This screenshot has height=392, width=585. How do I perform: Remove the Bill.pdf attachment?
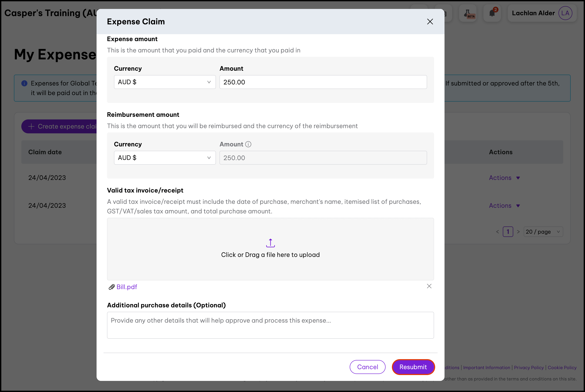click(429, 286)
